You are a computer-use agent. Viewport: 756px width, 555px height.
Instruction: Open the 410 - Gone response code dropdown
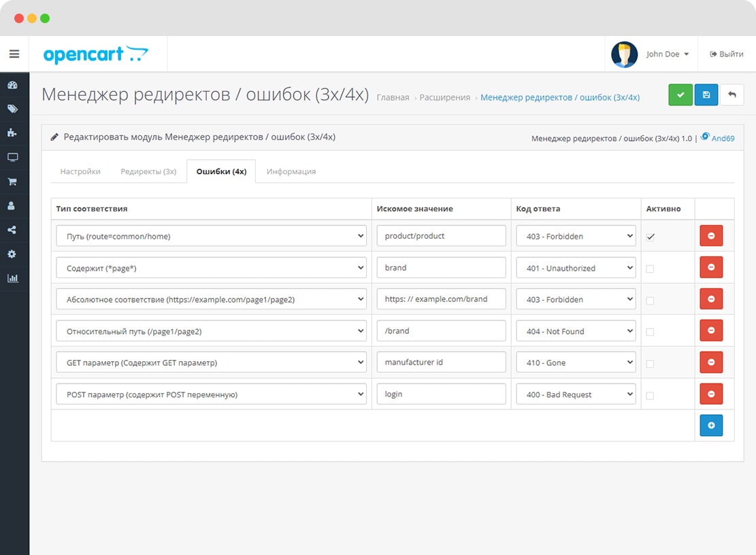[x=576, y=363]
